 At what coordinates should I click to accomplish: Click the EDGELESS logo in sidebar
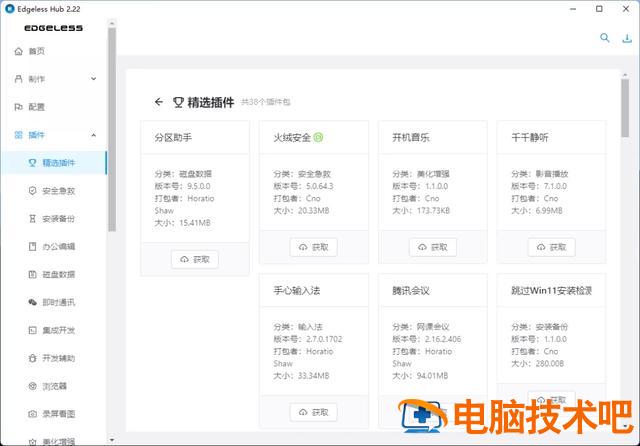pos(53,28)
